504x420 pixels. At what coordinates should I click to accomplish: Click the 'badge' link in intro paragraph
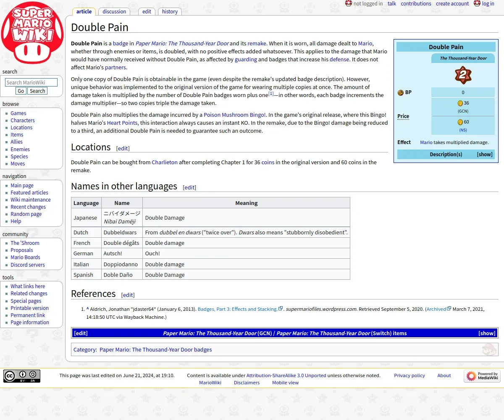click(121, 43)
